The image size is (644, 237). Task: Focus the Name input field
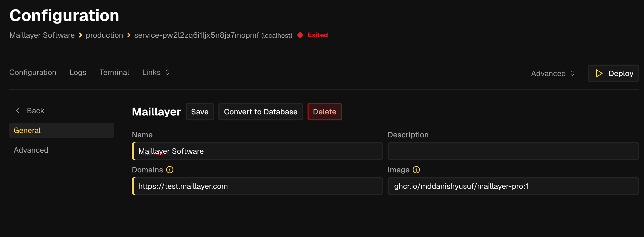click(257, 151)
